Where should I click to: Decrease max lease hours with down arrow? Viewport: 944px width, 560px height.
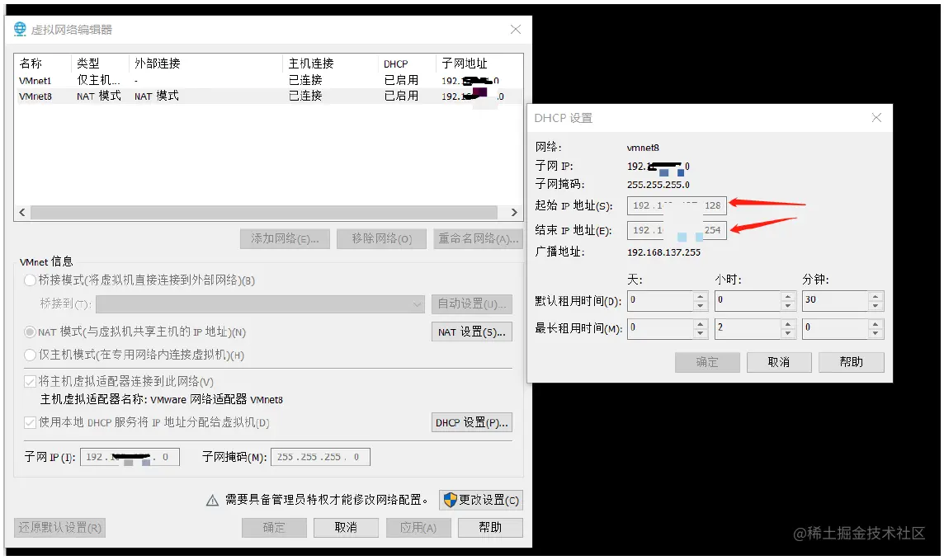(787, 333)
